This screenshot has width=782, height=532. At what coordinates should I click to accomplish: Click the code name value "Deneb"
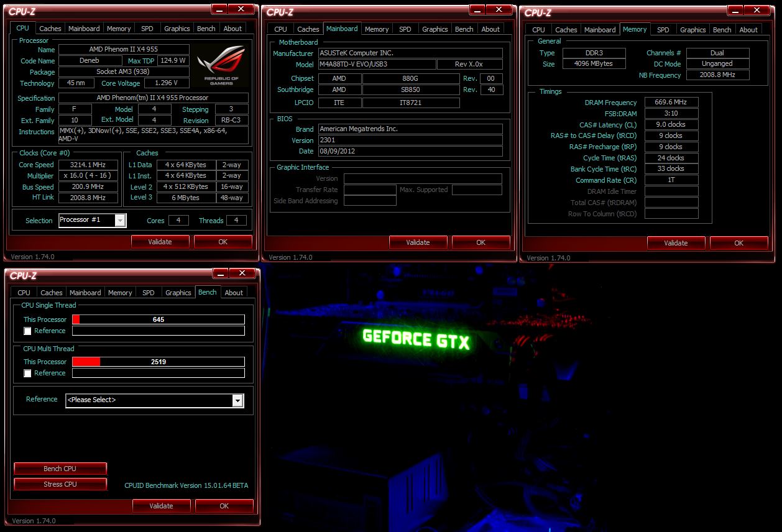coord(91,61)
